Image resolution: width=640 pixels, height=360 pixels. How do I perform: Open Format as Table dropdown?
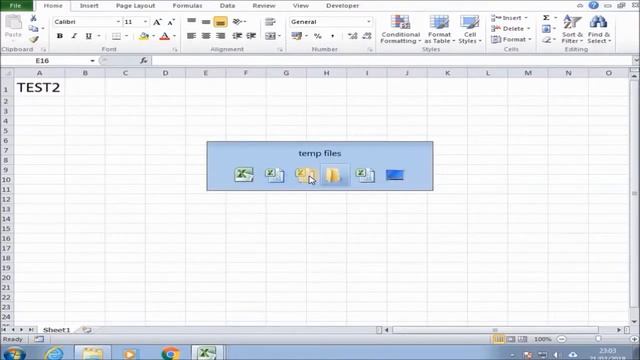pyautogui.click(x=439, y=29)
